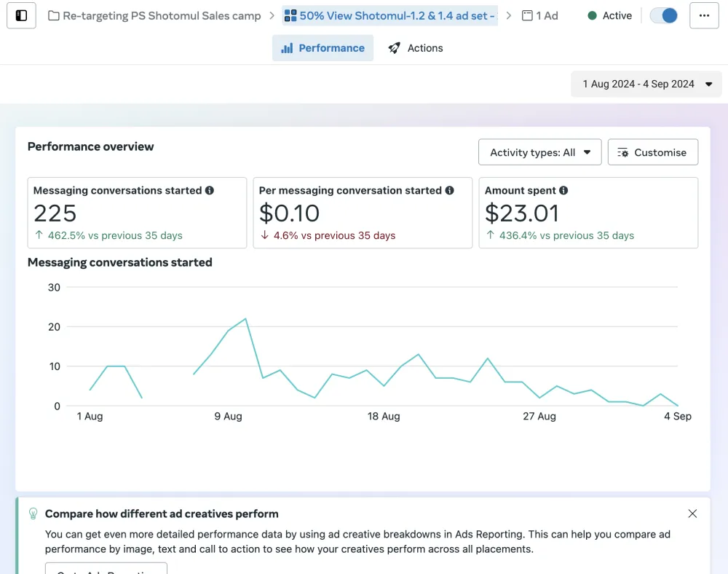Expand the Activity types: All dropdown
Image resolution: width=728 pixels, height=574 pixels.
pos(539,152)
